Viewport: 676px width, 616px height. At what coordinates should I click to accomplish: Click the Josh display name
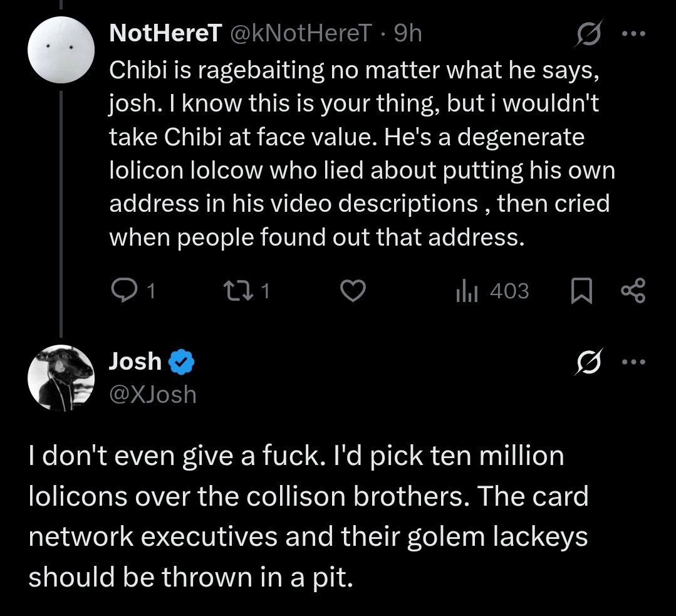[135, 362]
